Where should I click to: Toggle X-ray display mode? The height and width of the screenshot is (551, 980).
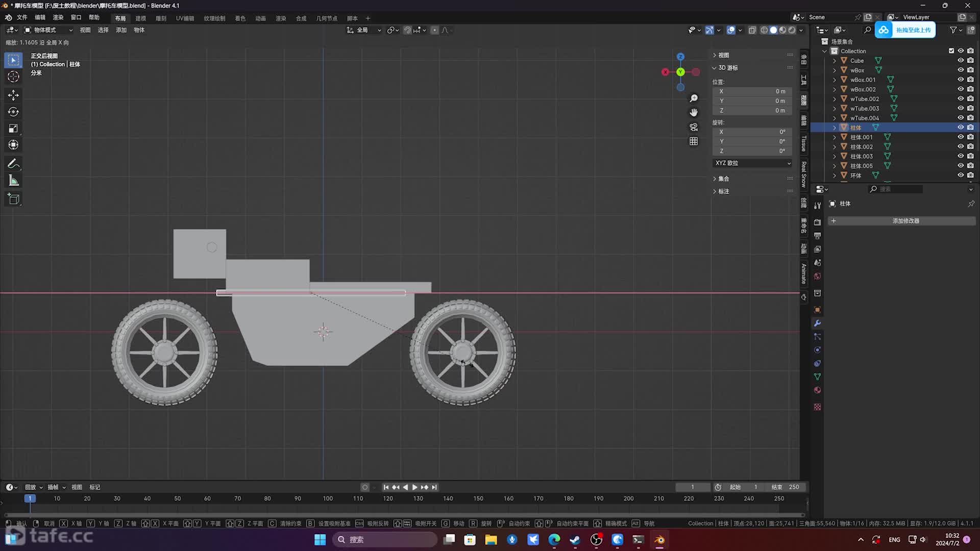(752, 30)
